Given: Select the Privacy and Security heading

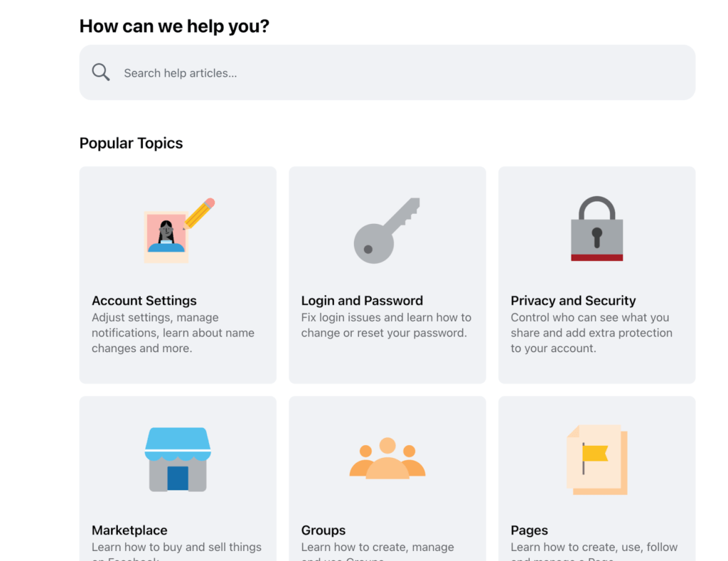Looking at the screenshot, I should 573,301.
